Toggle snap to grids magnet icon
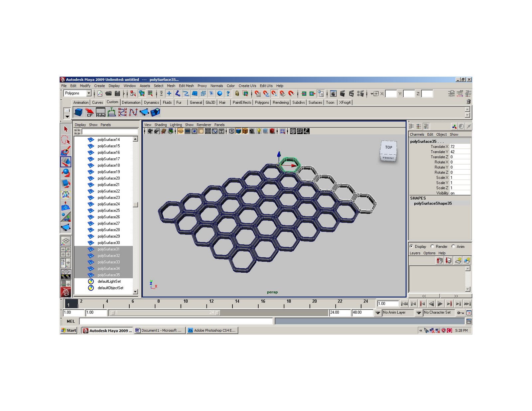The height and width of the screenshot is (411, 532). tap(257, 93)
